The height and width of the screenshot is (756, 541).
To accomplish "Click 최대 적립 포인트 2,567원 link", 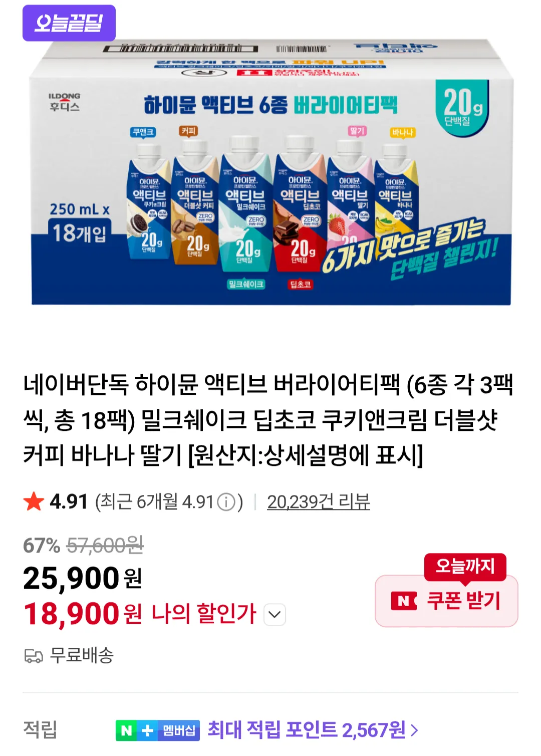I will pos(306,730).
